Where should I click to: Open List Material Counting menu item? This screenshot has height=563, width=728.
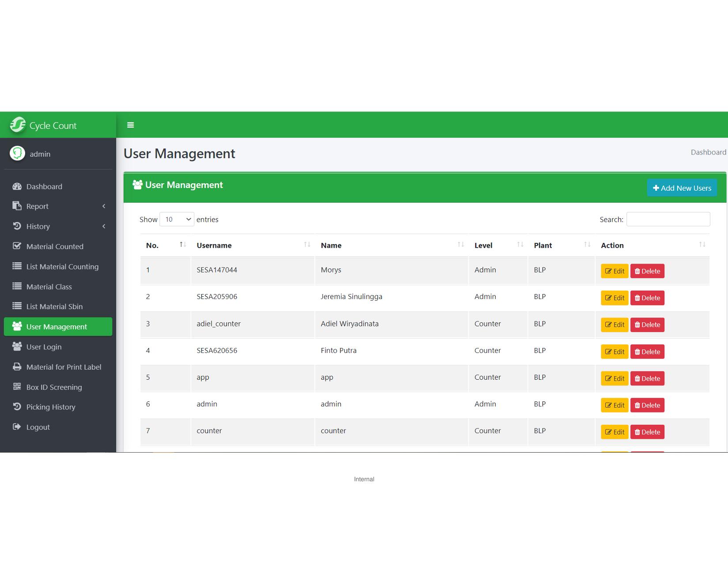[62, 266]
